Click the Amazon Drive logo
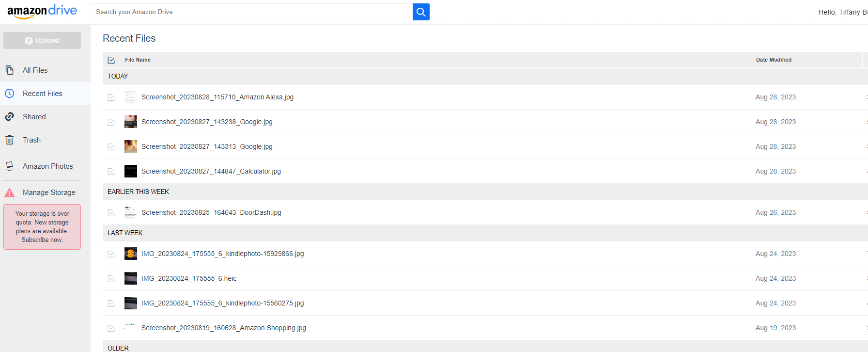868x352 pixels. coord(42,12)
